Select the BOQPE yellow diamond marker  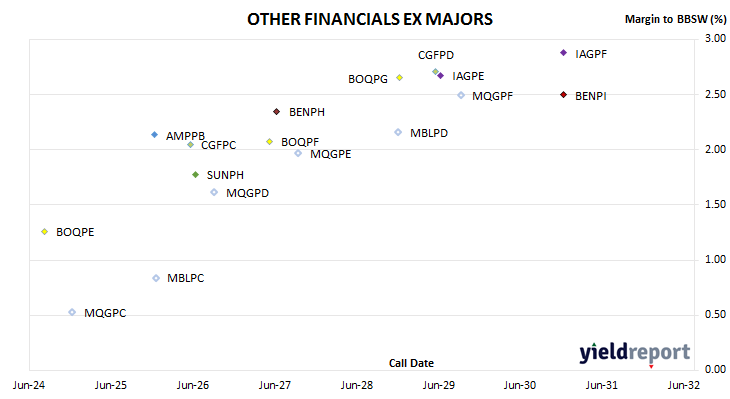click(x=45, y=232)
